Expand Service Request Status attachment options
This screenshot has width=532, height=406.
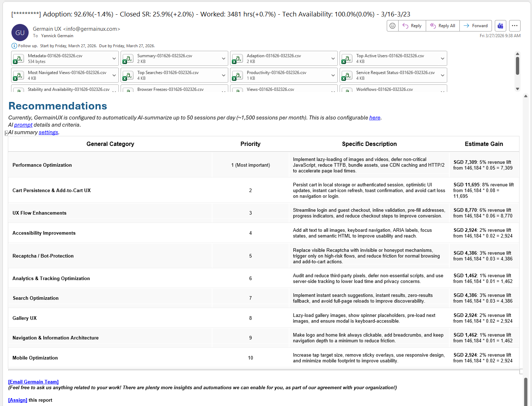[x=443, y=75]
